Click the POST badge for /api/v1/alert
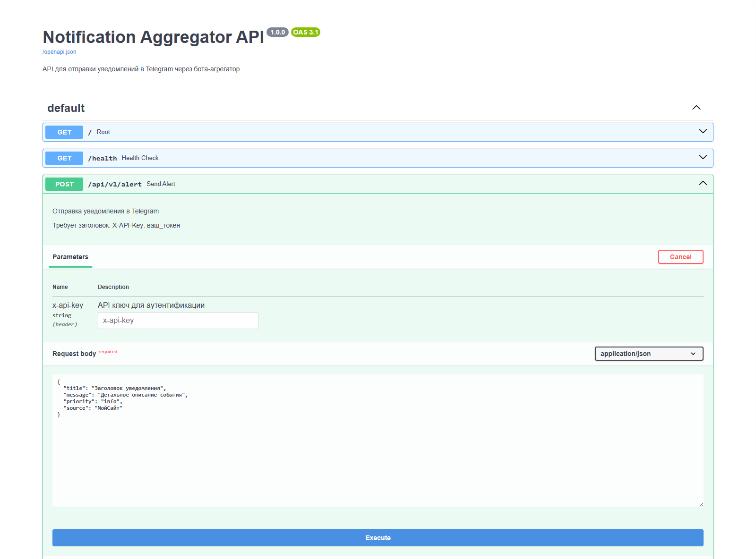This screenshot has height=559, width=756. tap(64, 184)
